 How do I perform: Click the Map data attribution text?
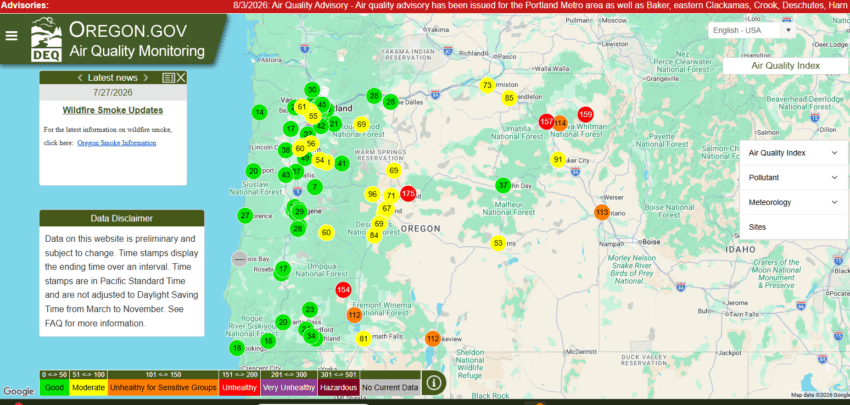click(x=820, y=395)
